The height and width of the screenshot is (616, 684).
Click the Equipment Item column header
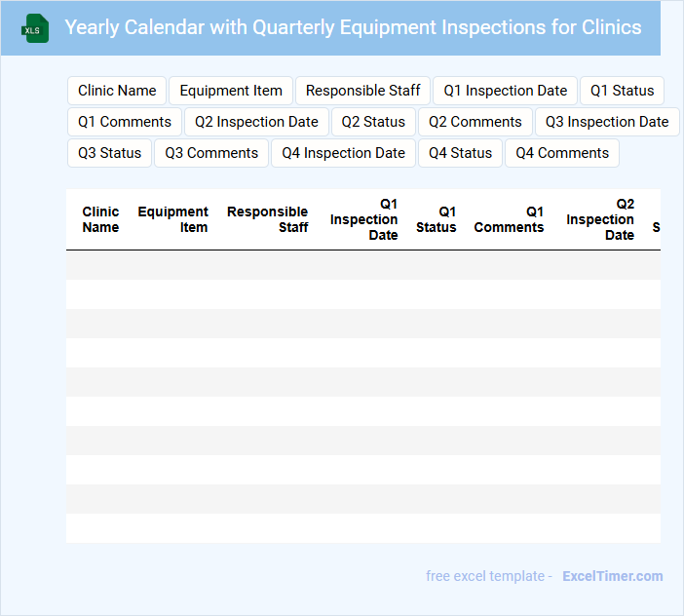pyautogui.click(x=173, y=219)
